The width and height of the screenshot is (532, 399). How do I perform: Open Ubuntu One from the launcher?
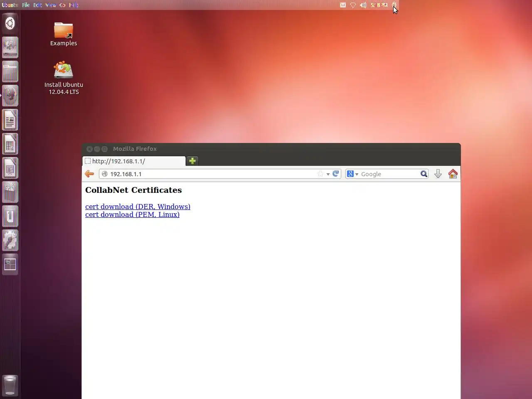10,216
